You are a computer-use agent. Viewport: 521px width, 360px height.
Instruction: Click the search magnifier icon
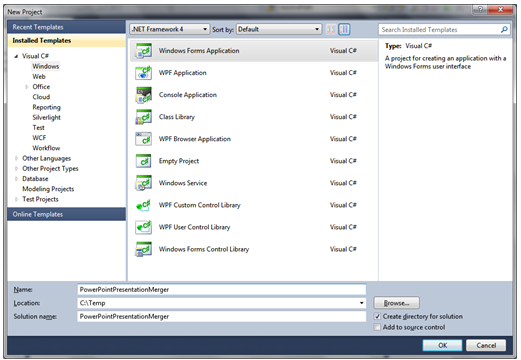pyautogui.click(x=504, y=30)
